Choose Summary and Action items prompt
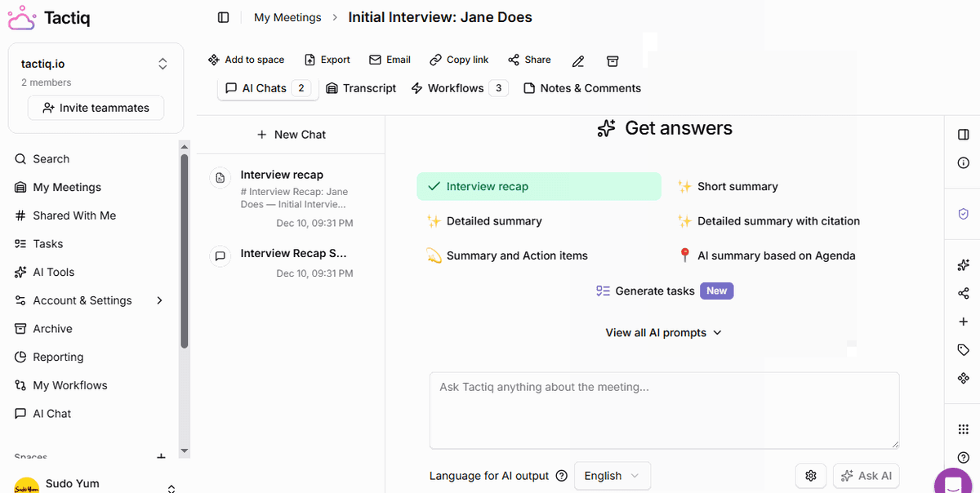 coord(507,255)
